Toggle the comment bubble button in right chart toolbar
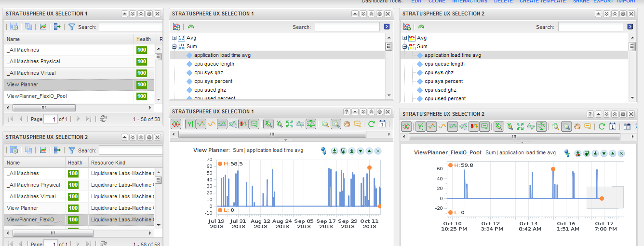 click(484, 126)
